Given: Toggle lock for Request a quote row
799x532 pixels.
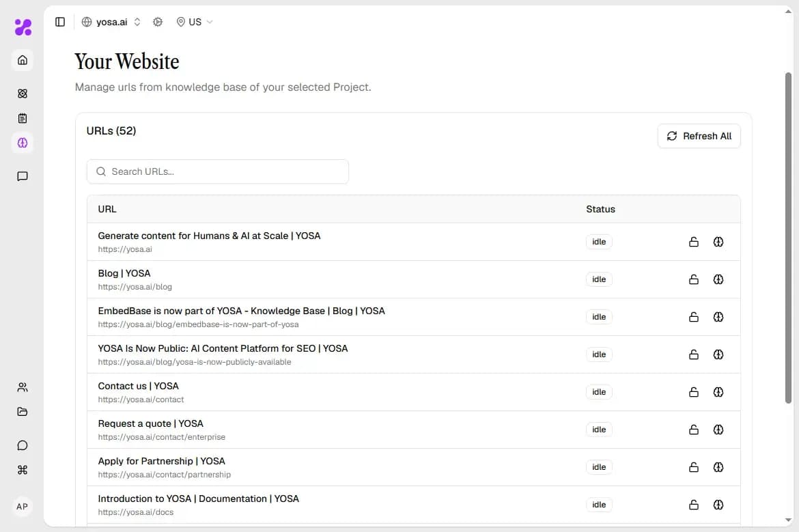Looking at the screenshot, I should pyautogui.click(x=694, y=430).
